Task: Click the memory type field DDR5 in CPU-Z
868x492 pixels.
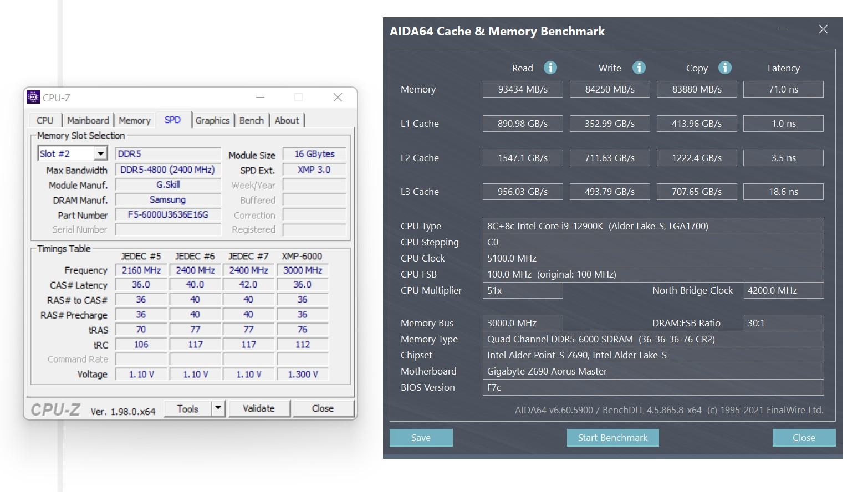Action: click(168, 153)
